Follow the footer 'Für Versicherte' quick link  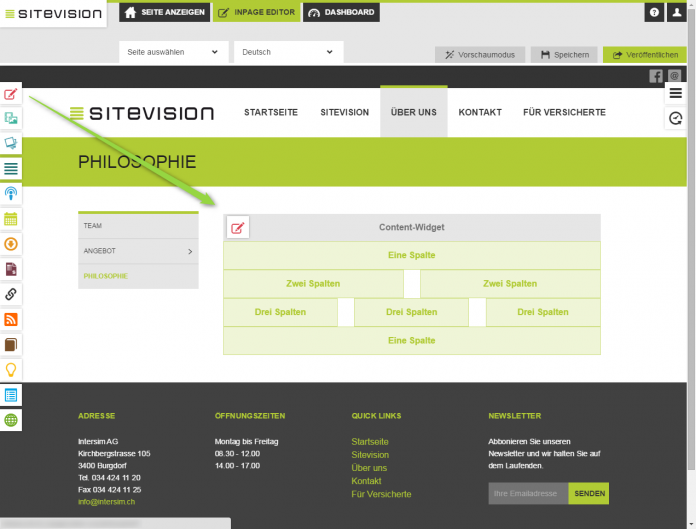click(381, 494)
